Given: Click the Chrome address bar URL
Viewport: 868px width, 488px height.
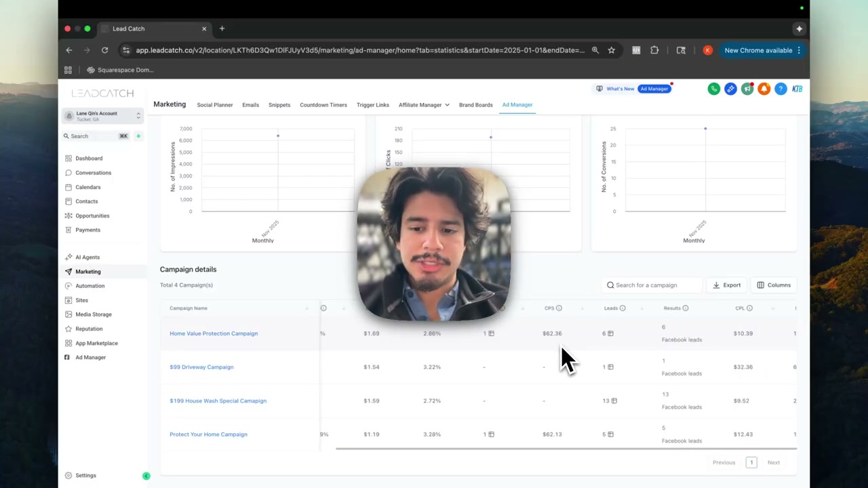Looking at the screenshot, I should (x=360, y=50).
